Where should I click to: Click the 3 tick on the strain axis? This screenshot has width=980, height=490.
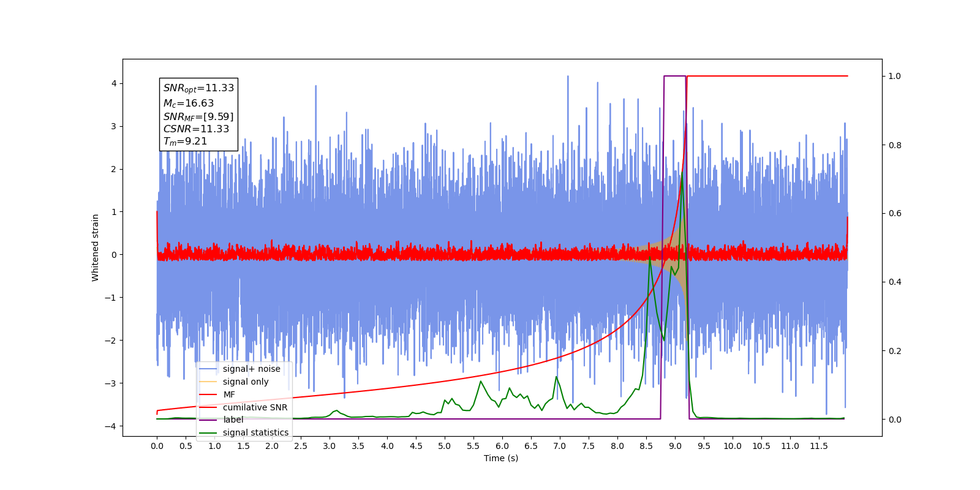(x=114, y=126)
